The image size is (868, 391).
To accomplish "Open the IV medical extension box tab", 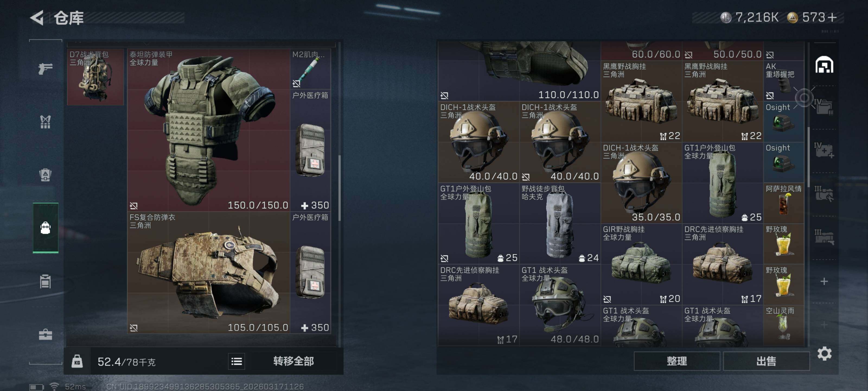I will click(824, 151).
